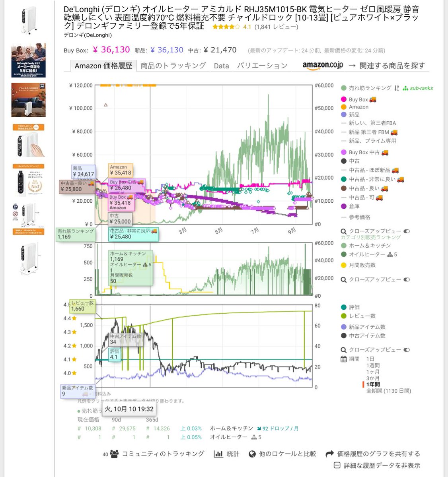Select the バリエーション tab

(x=262, y=66)
